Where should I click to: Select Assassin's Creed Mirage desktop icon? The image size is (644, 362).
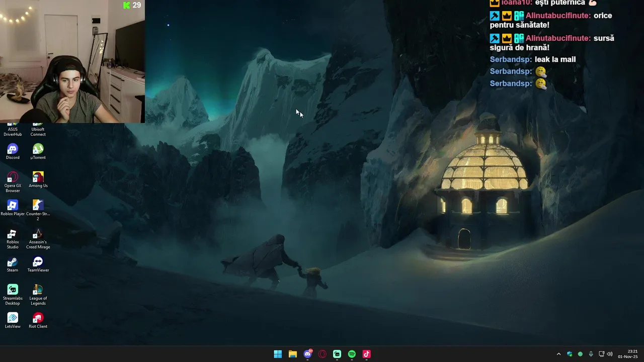coord(38,239)
